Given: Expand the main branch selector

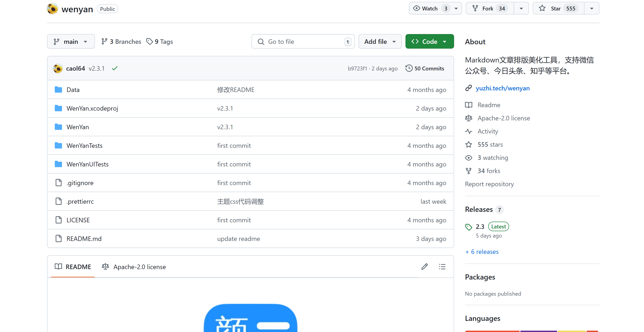Looking at the screenshot, I should [71, 41].
